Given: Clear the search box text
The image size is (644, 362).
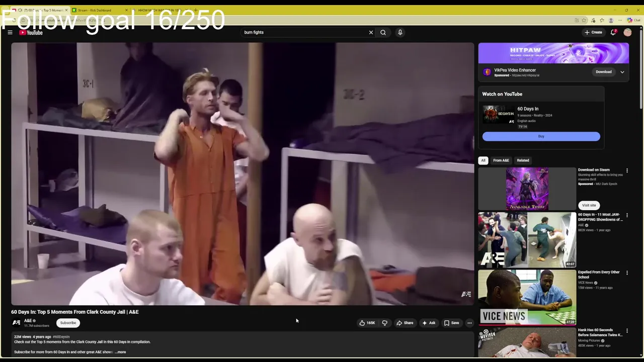Looking at the screenshot, I should click(371, 32).
